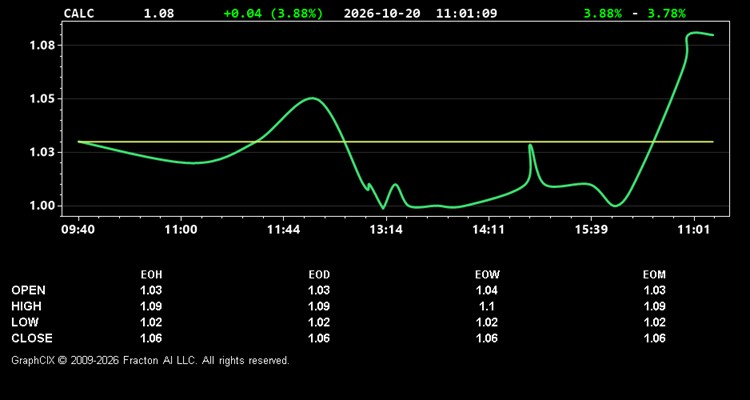Click the CLOSE row label

[x=32, y=338]
